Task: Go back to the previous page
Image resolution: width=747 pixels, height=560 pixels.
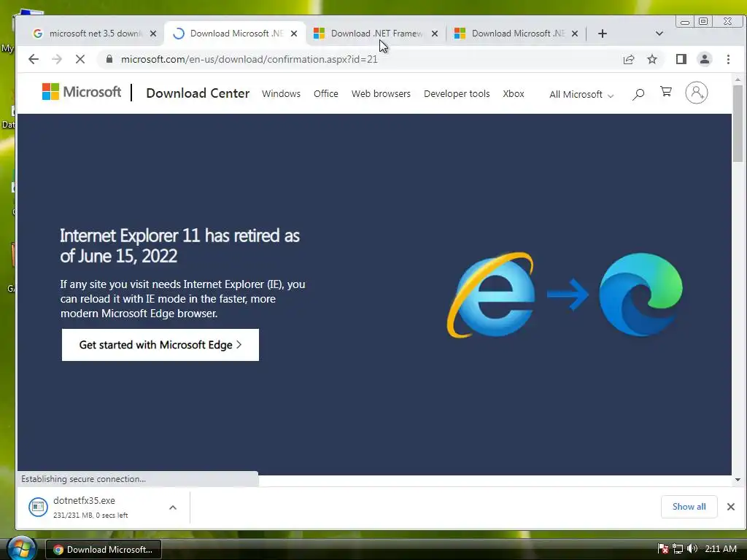Action: coord(34,59)
